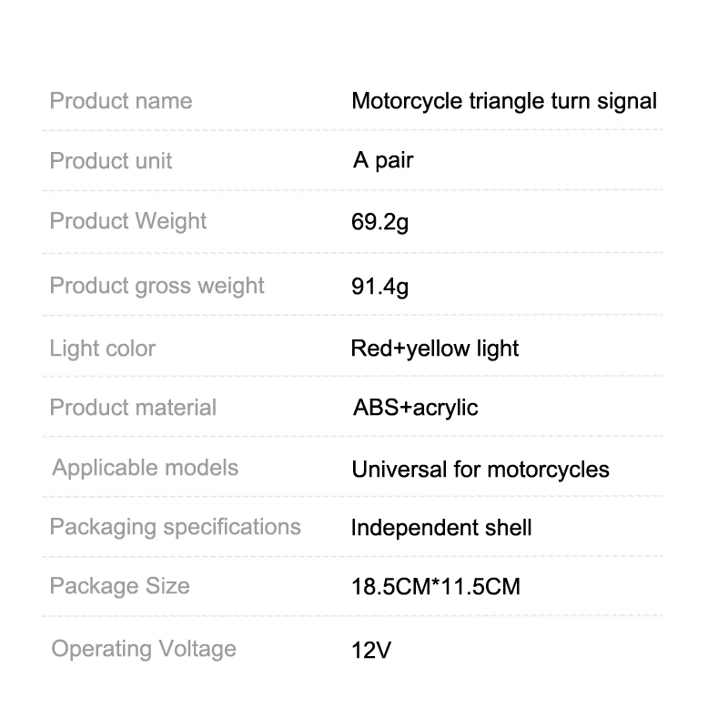Image resolution: width=728 pixels, height=728 pixels.
Task: Click the "Packaging specifications" label
Action: click(x=176, y=527)
